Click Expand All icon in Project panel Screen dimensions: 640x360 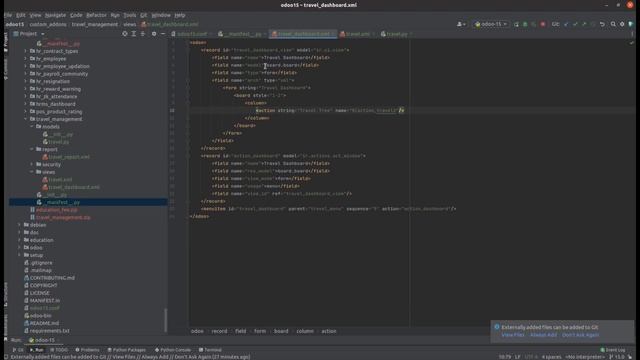[x=133, y=34]
